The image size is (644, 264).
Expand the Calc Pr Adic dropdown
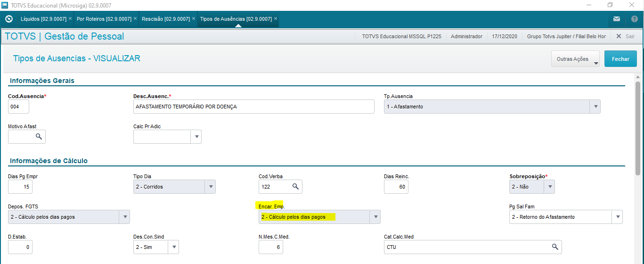(196, 137)
